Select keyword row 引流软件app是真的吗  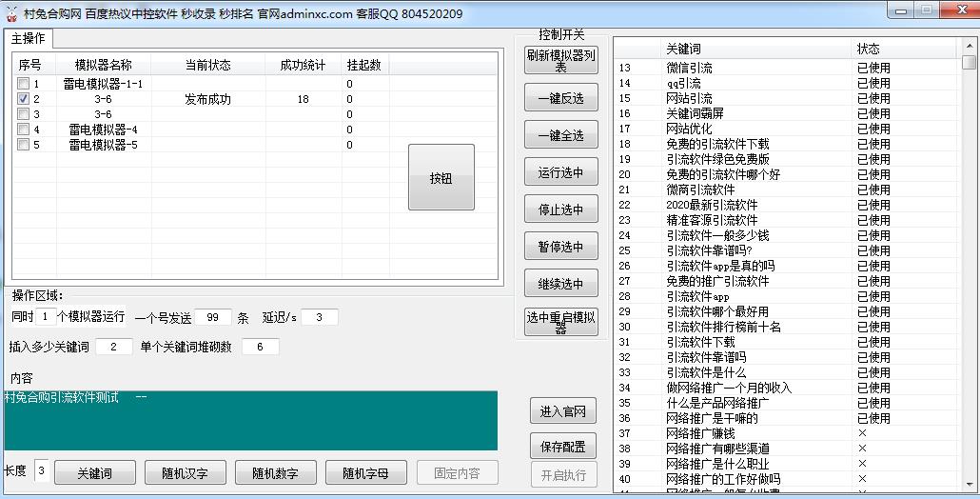tap(786, 266)
